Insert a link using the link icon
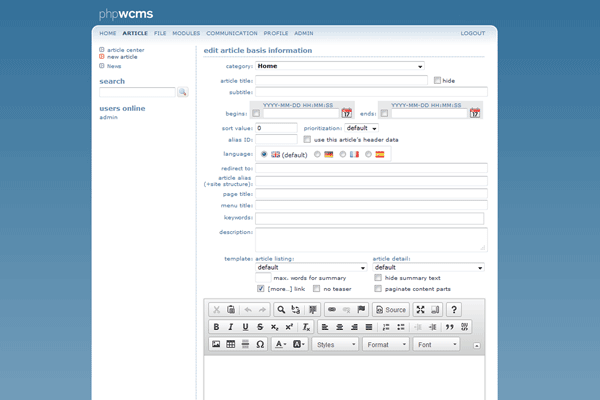600x400 pixels. click(x=332, y=310)
